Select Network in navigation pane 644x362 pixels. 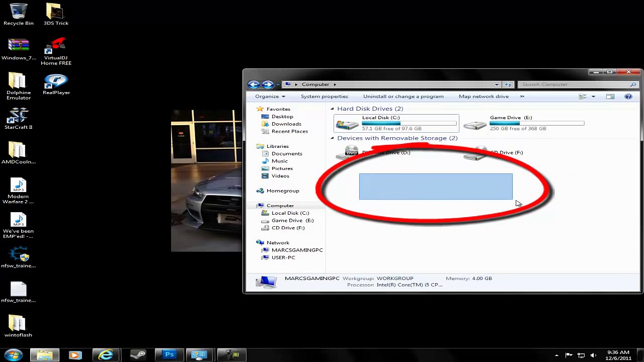coord(278,243)
